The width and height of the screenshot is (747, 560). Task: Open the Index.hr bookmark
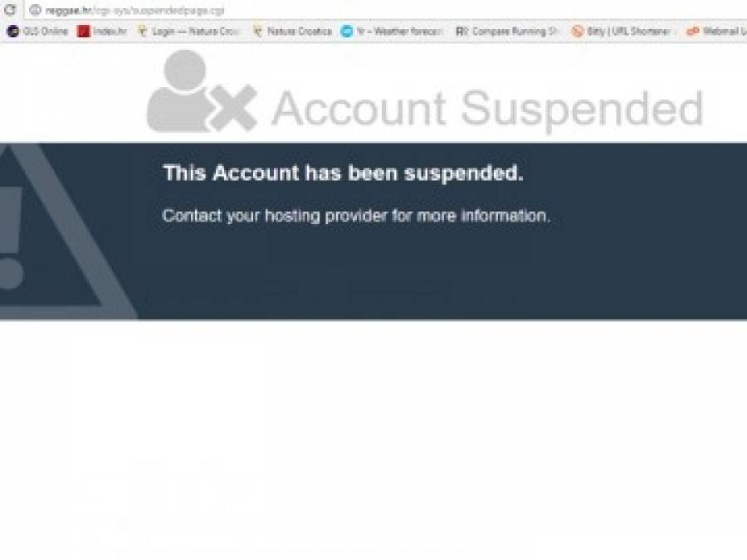pyautogui.click(x=102, y=32)
